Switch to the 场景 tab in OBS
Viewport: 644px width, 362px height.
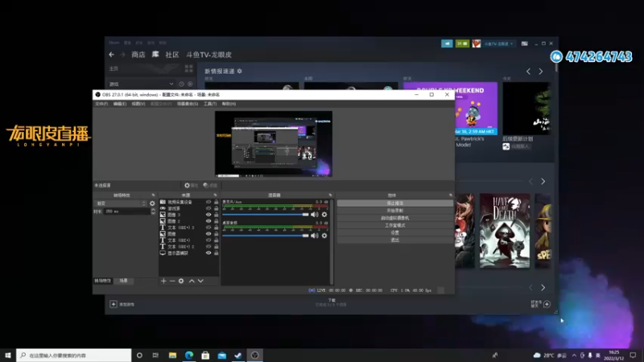[x=124, y=281]
